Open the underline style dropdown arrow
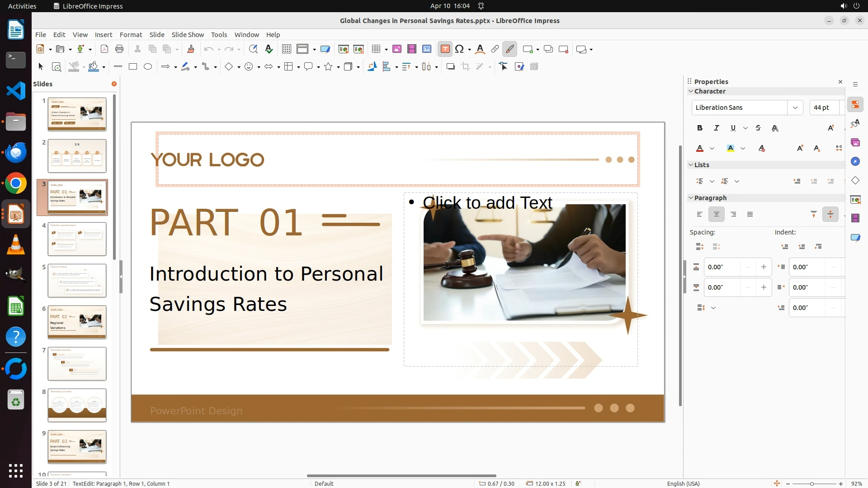Screen dimensions: 868x488 click(745, 128)
